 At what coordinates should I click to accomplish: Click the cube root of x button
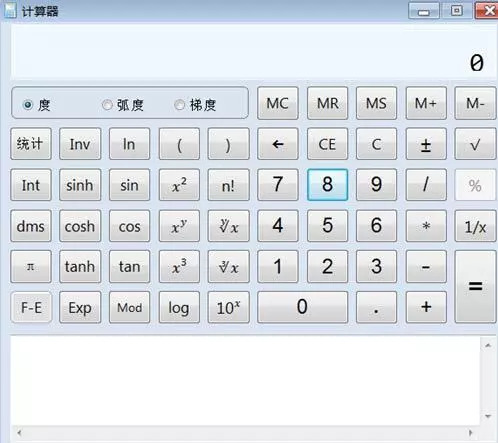click(x=228, y=267)
